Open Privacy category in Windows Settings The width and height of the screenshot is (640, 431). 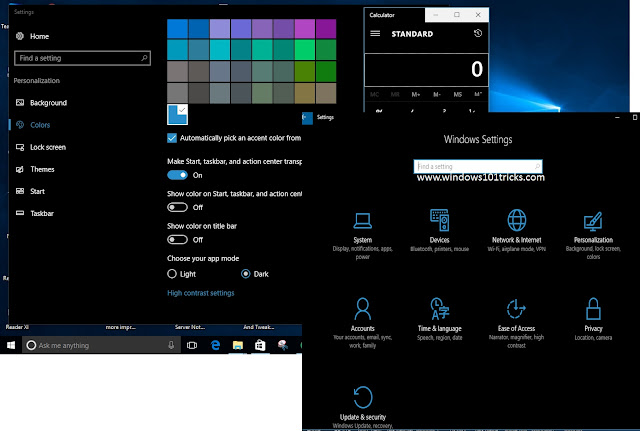coord(593,319)
